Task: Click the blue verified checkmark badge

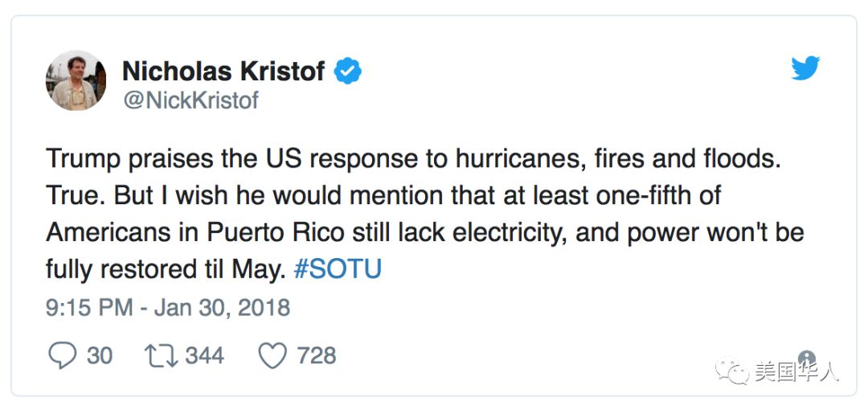Action: (x=348, y=71)
